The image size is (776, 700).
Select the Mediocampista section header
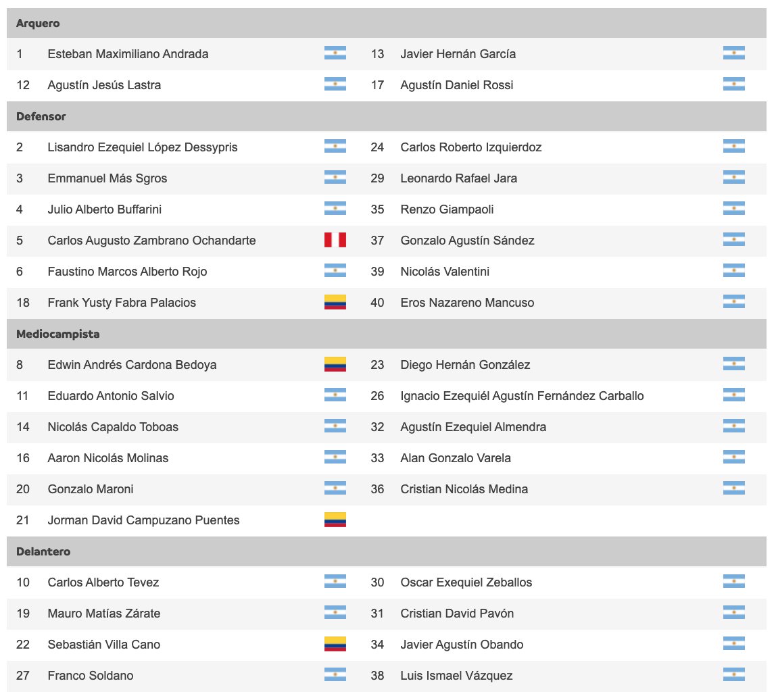coord(387,334)
